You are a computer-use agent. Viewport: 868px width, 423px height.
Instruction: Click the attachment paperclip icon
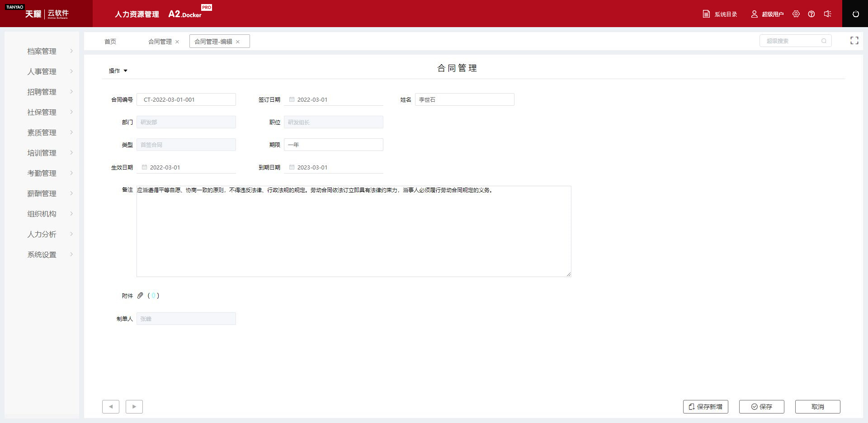tap(140, 296)
